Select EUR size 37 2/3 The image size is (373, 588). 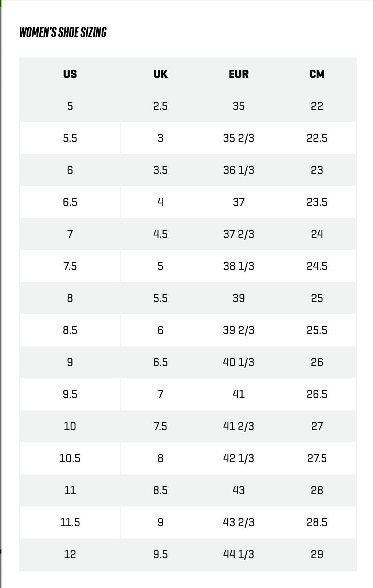239,234
